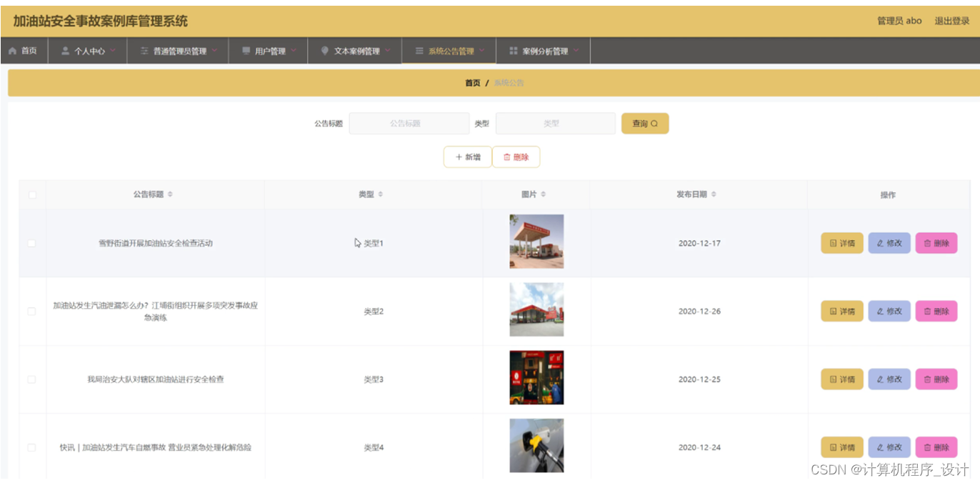The height and width of the screenshot is (483, 980).
Task: Click 删除 for the 2020-12-24 row
Action: click(936, 447)
